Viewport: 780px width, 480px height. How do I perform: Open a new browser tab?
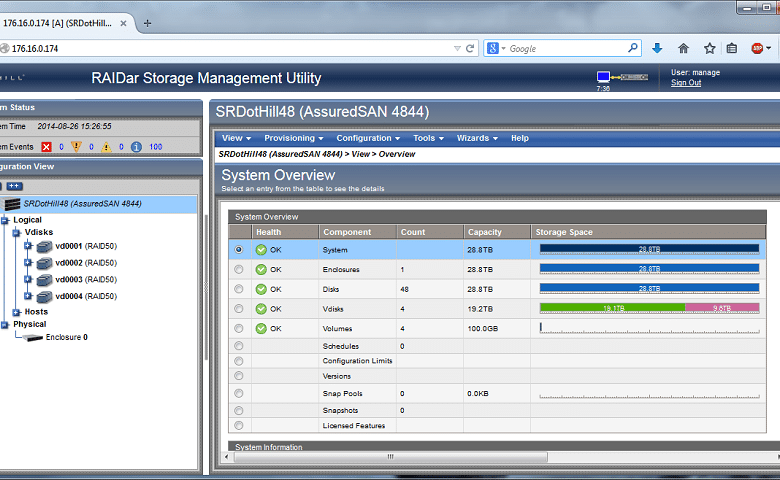coord(147,23)
